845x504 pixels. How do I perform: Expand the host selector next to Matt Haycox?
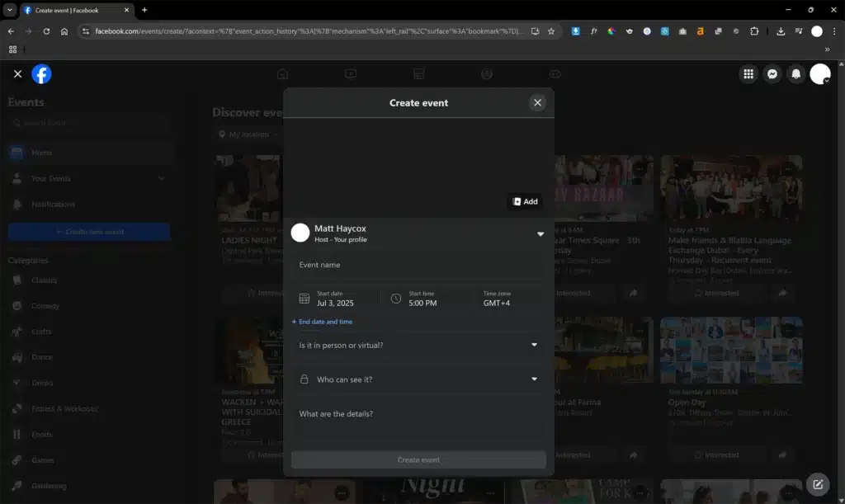point(540,234)
